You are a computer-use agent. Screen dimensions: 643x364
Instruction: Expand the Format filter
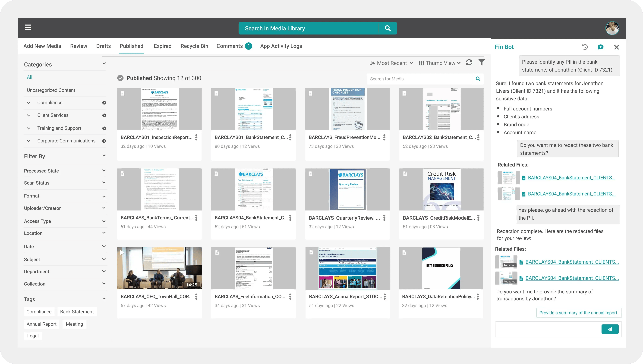pyautogui.click(x=104, y=197)
